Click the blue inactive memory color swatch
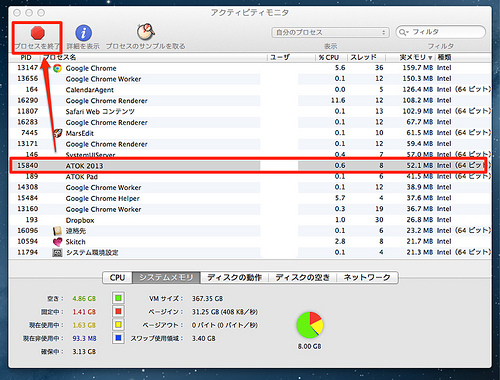Image resolution: width=500 pixels, height=380 pixels. [x=118, y=338]
